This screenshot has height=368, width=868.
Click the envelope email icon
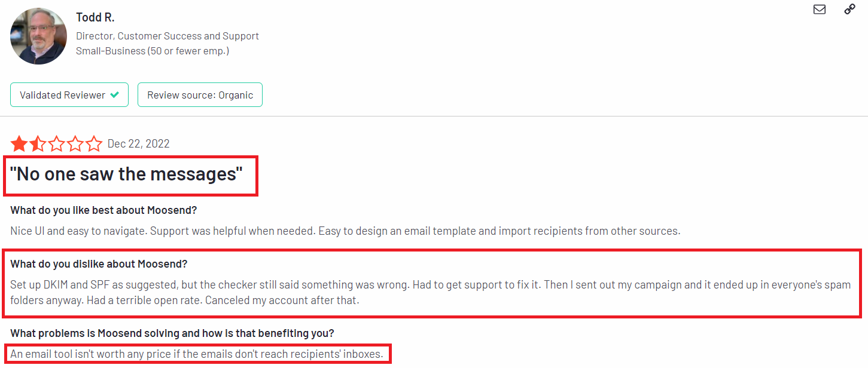[820, 10]
